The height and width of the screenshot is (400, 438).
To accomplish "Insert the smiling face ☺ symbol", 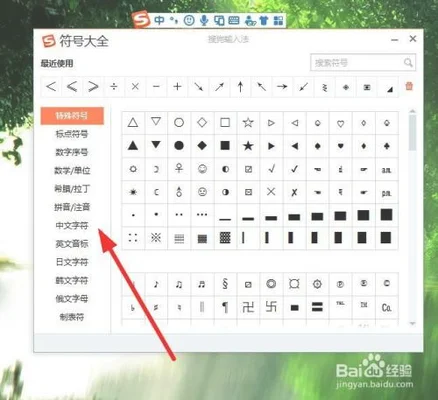I will point(202,169).
